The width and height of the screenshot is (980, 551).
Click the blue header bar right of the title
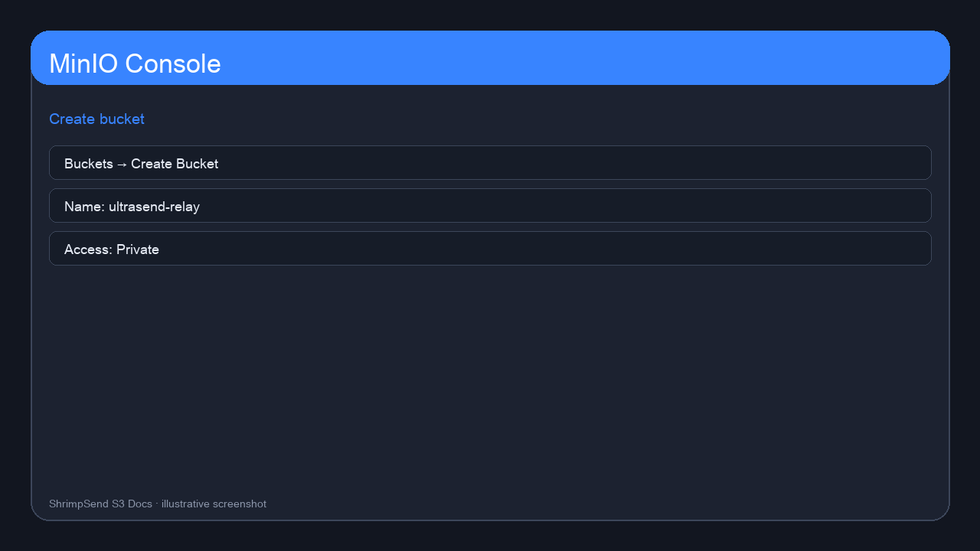[582, 58]
